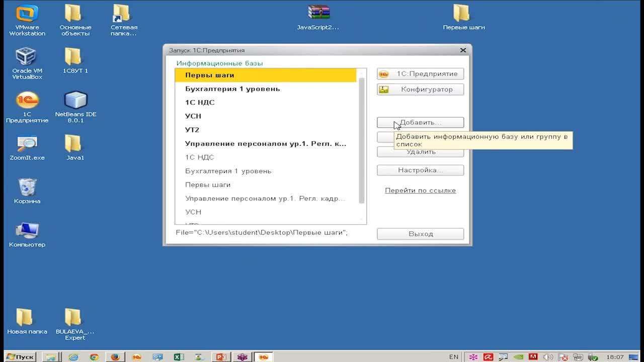Viewport: 644px width, 362px height.
Task: Open Excel from taskbar
Action: pos(179,357)
